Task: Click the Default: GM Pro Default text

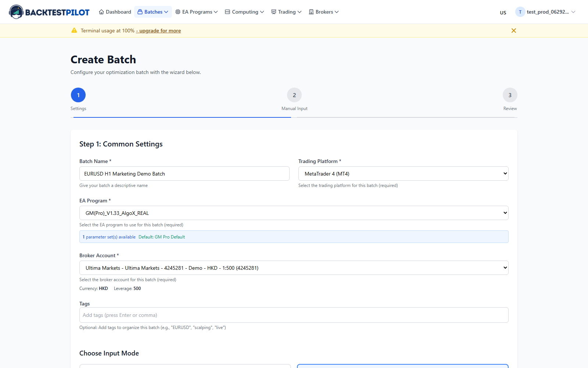Action: point(162,237)
